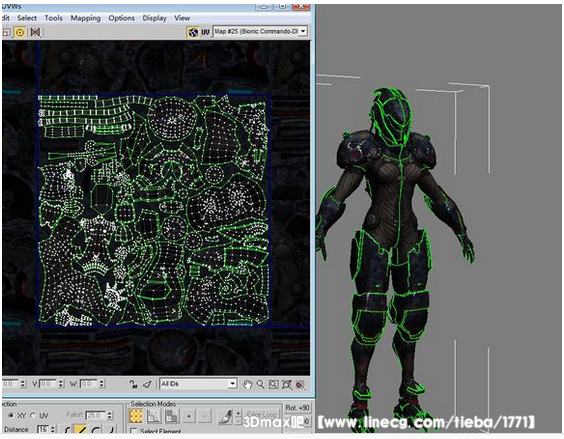The height and width of the screenshot is (439, 564).
Task: Click the Zoom Extents icon
Action: 287,384
